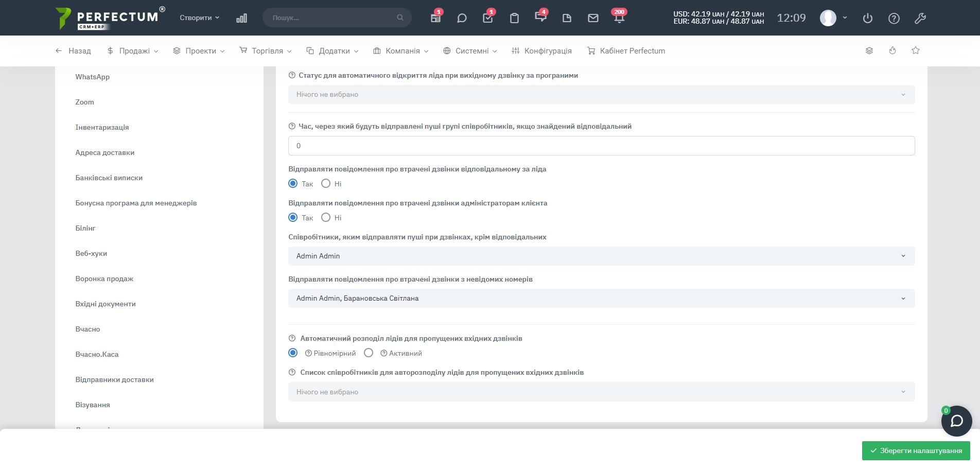Expand the 'Admin Admin' employees push dropdown
This screenshot has width=980, height=469.
point(601,256)
